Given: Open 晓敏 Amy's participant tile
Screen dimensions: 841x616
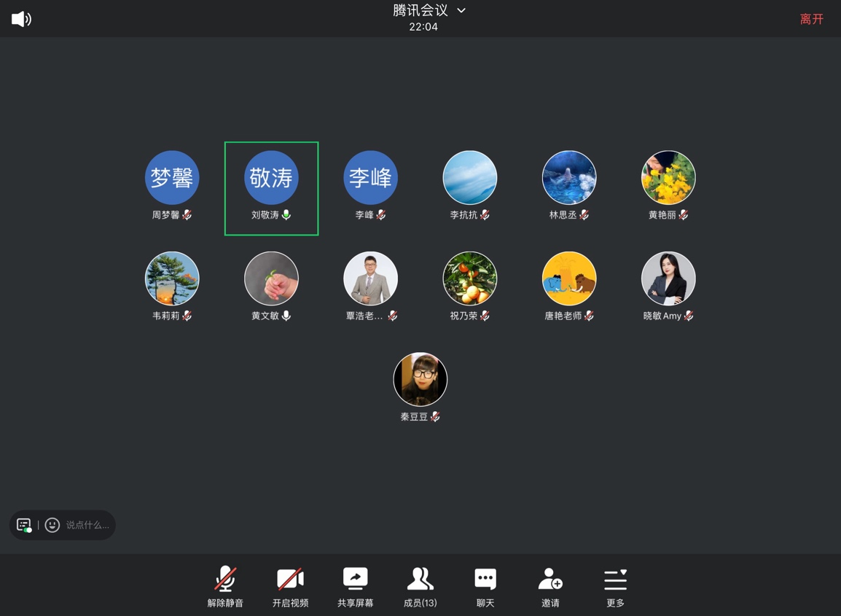Looking at the screenshot, I should 668,279.
